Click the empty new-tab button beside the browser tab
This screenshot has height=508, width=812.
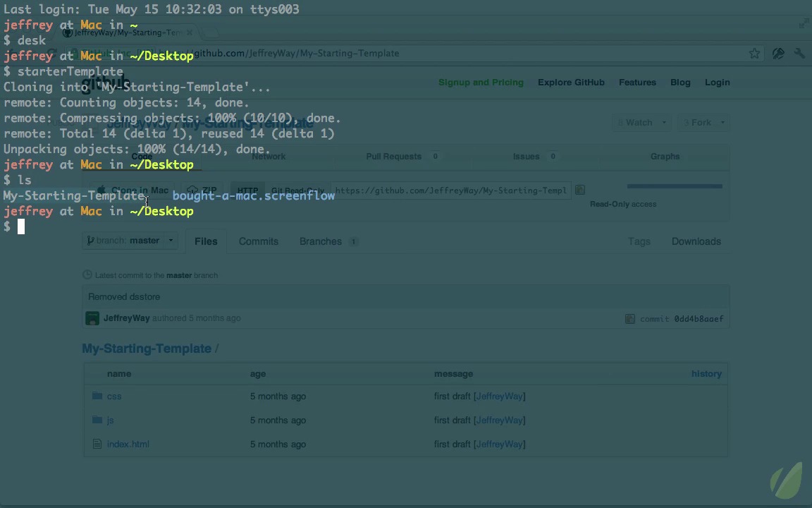tap(209, 32)
